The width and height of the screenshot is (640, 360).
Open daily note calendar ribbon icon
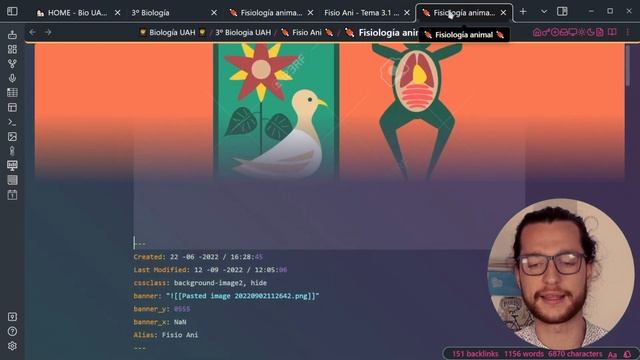(12, 195)
